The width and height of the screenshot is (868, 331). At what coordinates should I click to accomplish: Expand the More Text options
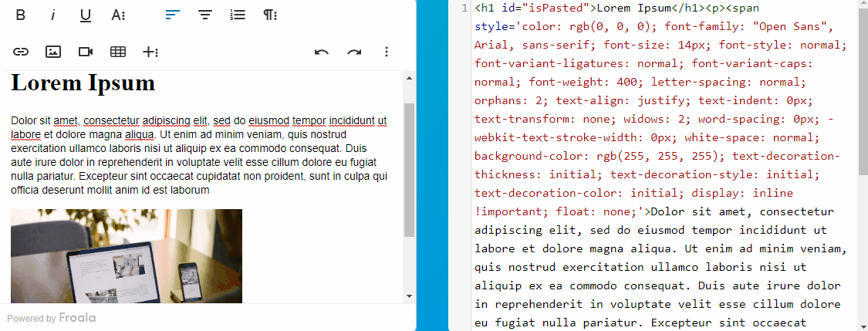[118, 15]
